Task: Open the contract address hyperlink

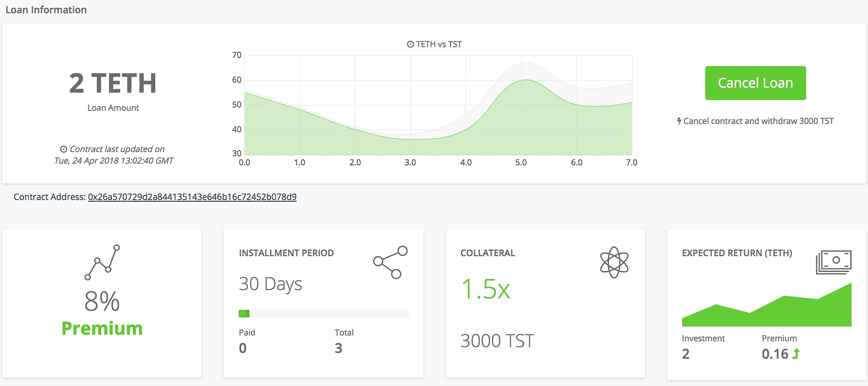Action: click(192, 197)
